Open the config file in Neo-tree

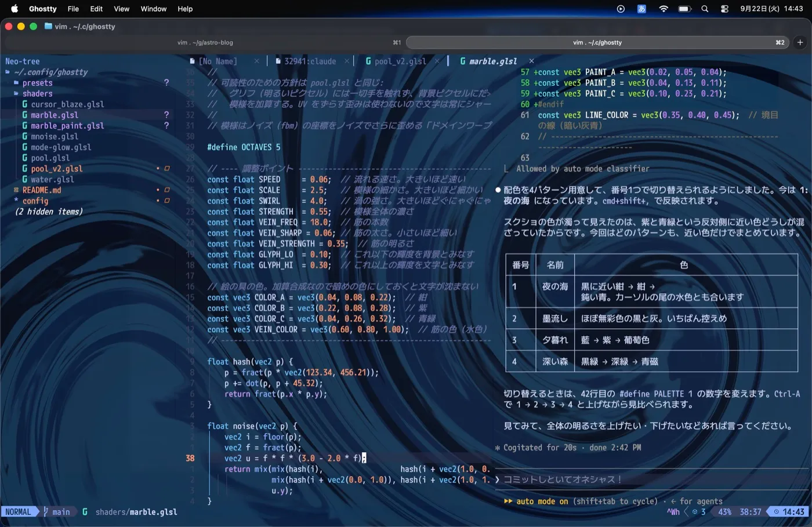coord(35,201)
